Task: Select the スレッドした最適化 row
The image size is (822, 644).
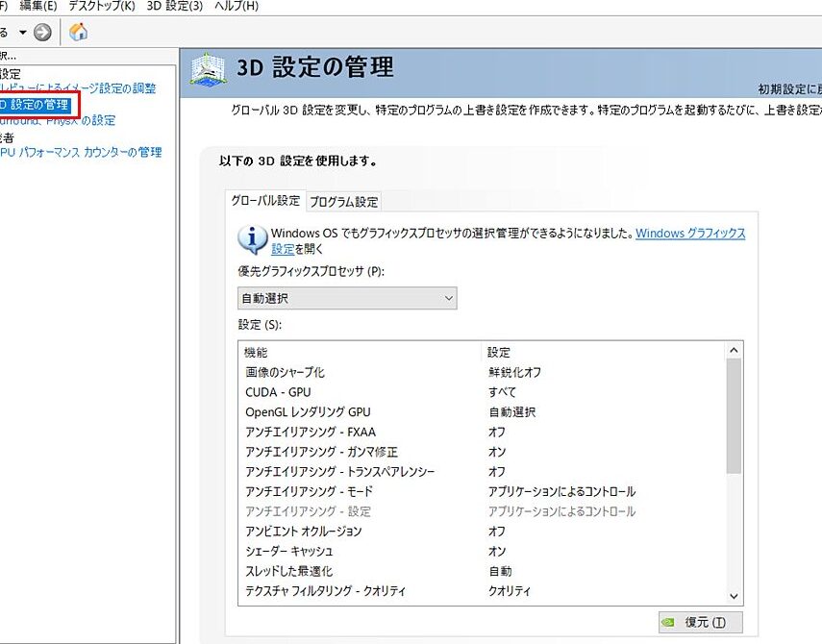Action: (483, 572)
